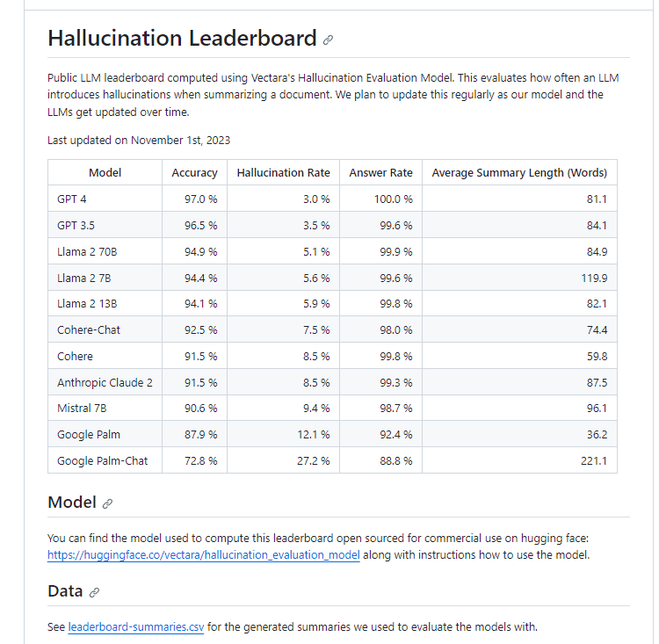Viewport: 659px width, 644px height.
Task: Click the 27.2 % hallucination rate cell
Action: [283, 460]
